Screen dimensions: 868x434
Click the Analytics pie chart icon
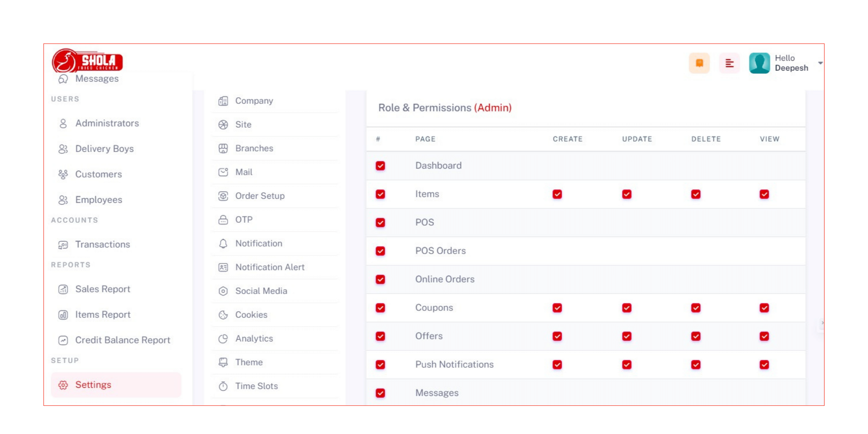click(223, 339)
